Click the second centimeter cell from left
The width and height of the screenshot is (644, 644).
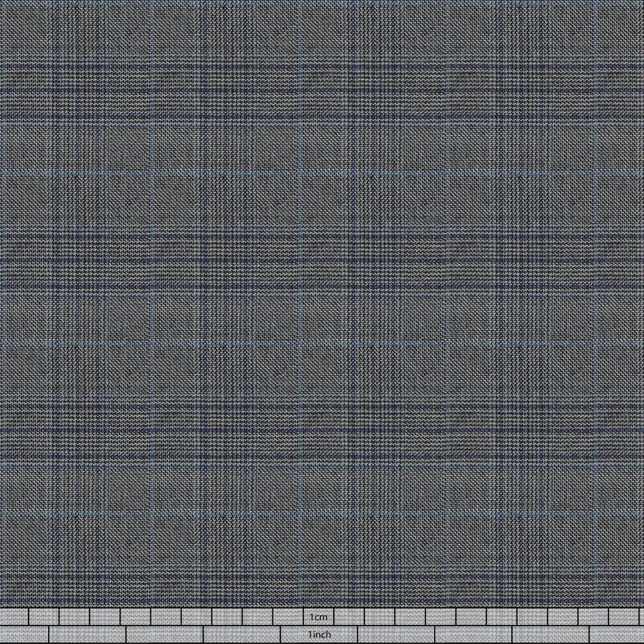44,617
